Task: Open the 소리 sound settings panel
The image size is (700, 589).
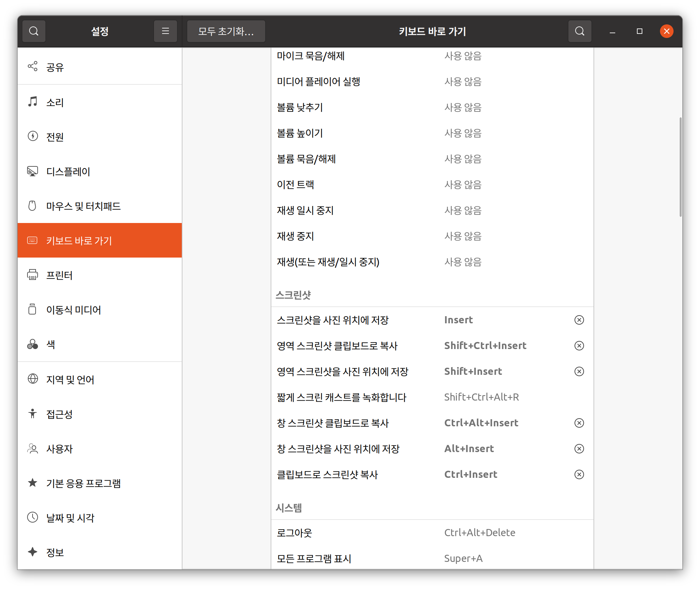Action: (x=100, y=102)
